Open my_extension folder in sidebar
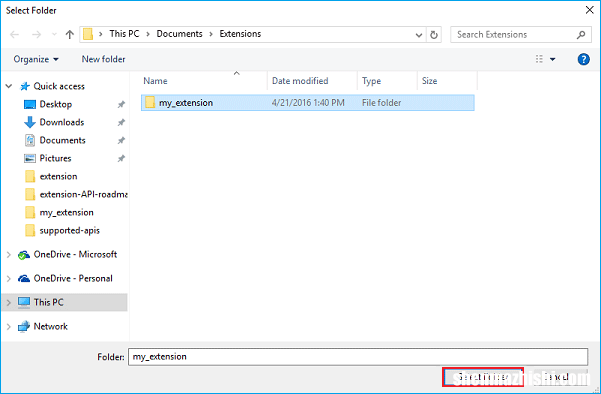The image size is (601, 394). click(66, 212)
